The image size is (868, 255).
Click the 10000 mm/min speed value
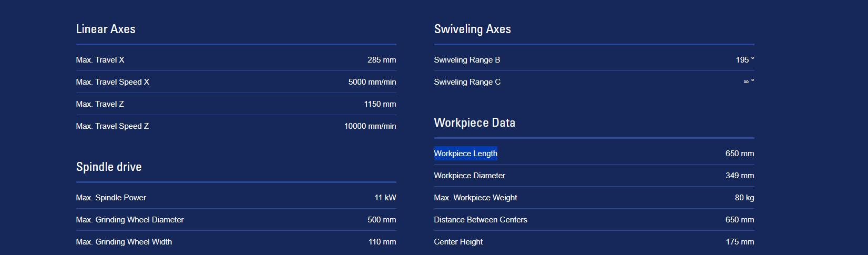coord(370,126)
